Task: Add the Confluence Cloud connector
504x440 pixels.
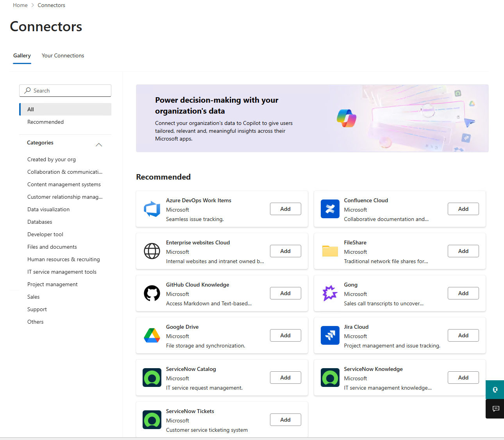Action: point(463,209)
